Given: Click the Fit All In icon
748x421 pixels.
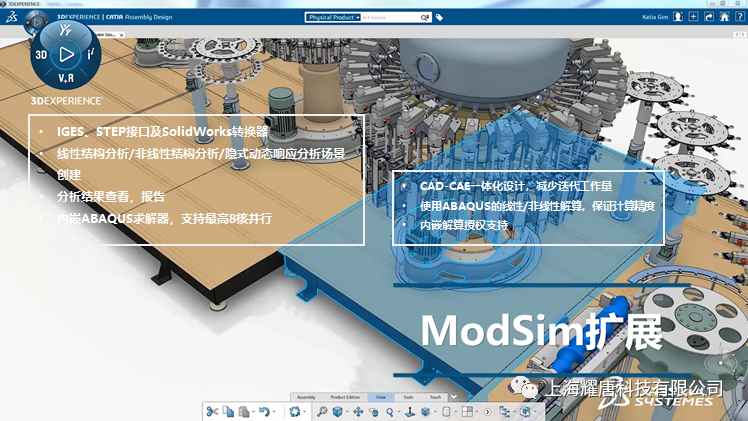Looking at the screenshot, I should (x=322, y=411).
